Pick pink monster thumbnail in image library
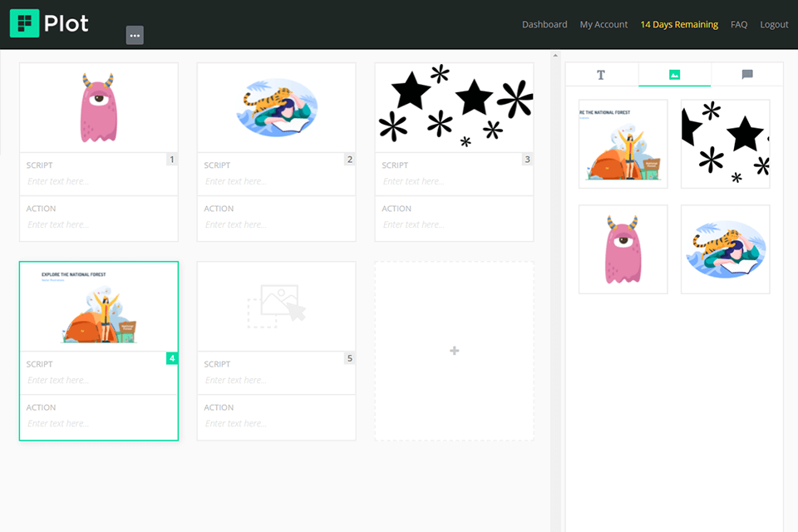798x532 pixels. coord(623,249)
